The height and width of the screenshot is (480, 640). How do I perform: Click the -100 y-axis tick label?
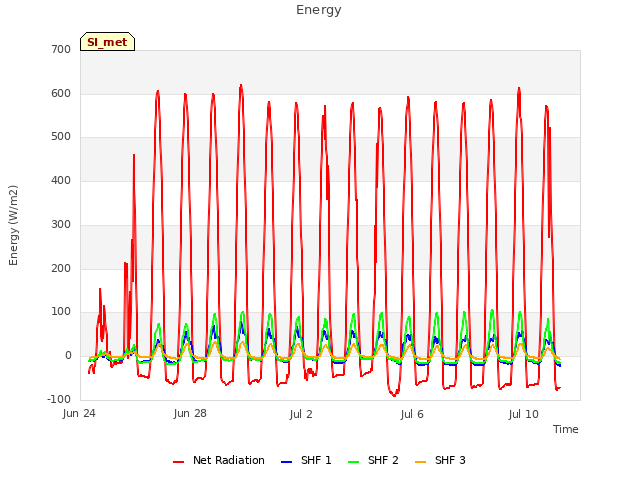pos(59,399)
